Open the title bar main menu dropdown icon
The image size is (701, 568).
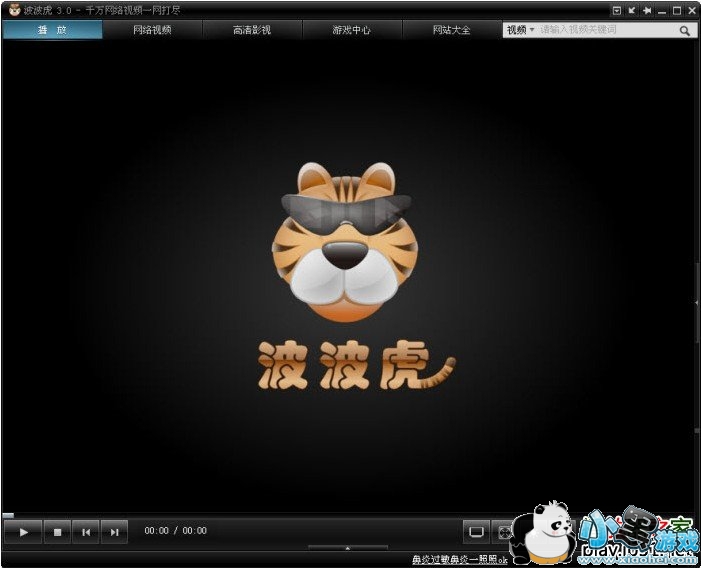617,10
